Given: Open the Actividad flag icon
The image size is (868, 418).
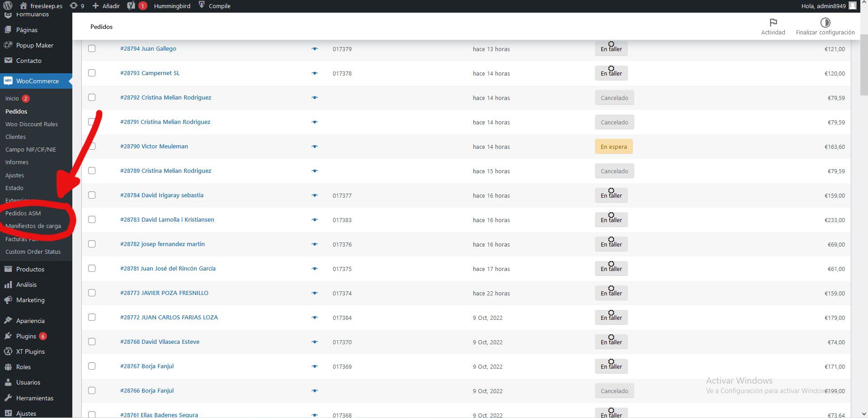Looking at the screenshot, I should point(773,23).
